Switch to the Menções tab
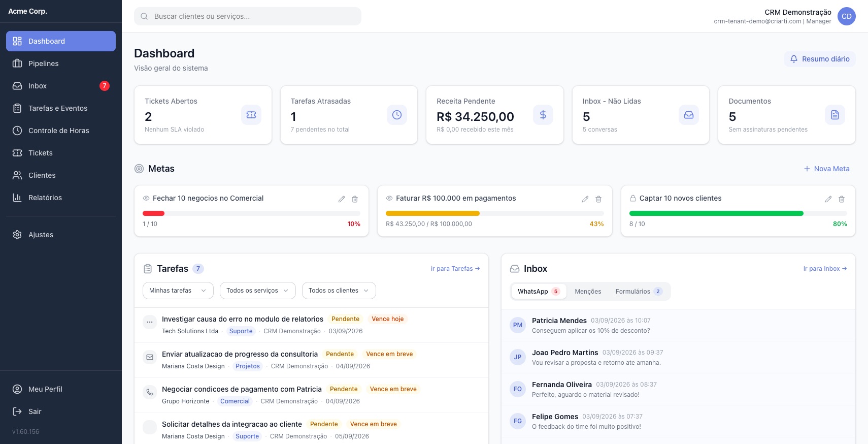The height and width of the screenshot is (444, 868). click(588, 292)
